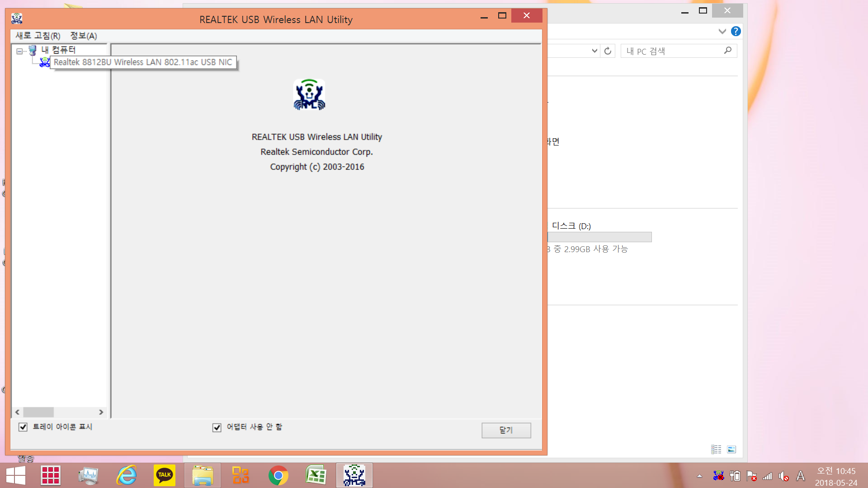Click the D: drive capacity bar
868x488 pixels.
click(599, 237)
